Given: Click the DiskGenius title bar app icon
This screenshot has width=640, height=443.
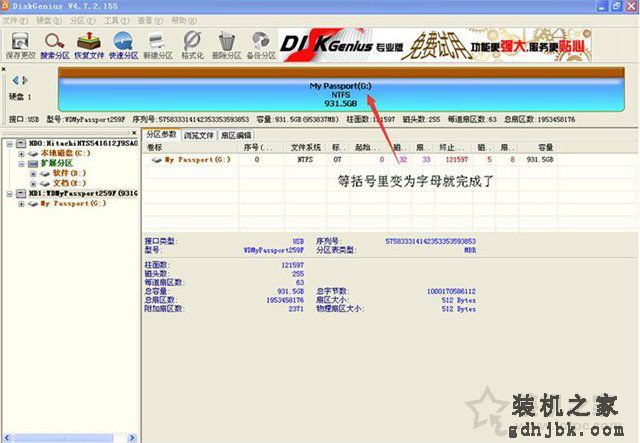Looking at the screenshot, I should coord(5,6).
